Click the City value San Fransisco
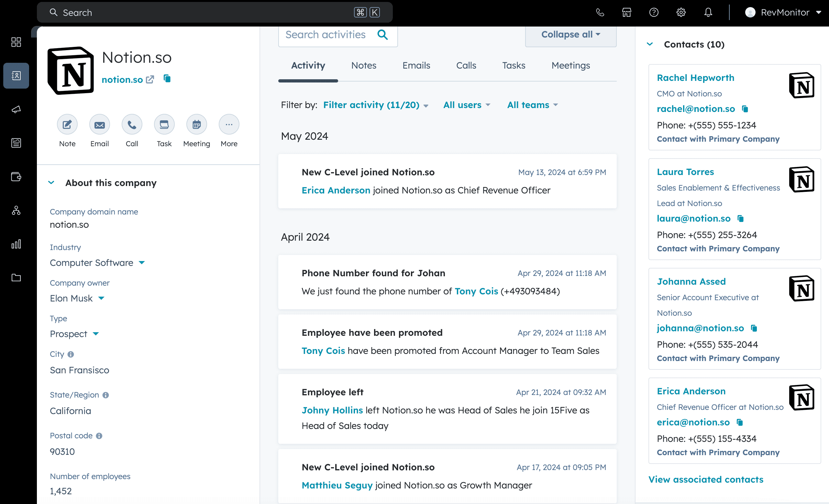Image resolution: width=829 pixels, height=504 pixels. pos(79,370)
